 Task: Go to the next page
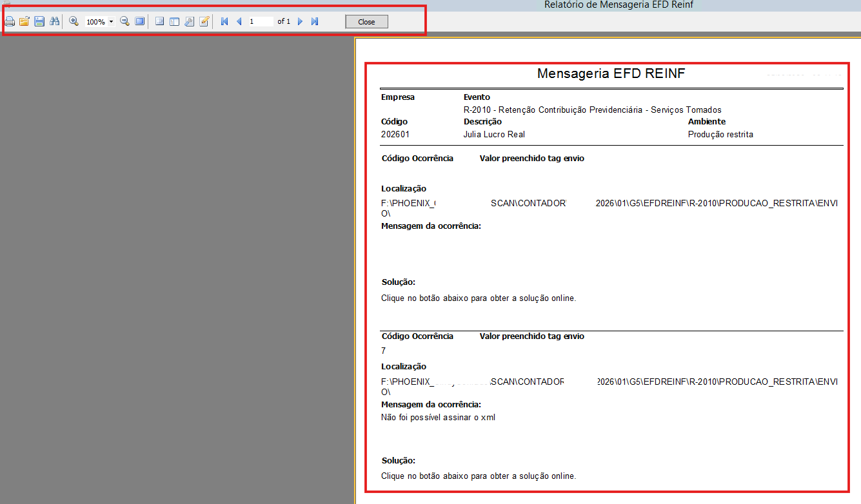pyautogui.click(x=300, y=21)
